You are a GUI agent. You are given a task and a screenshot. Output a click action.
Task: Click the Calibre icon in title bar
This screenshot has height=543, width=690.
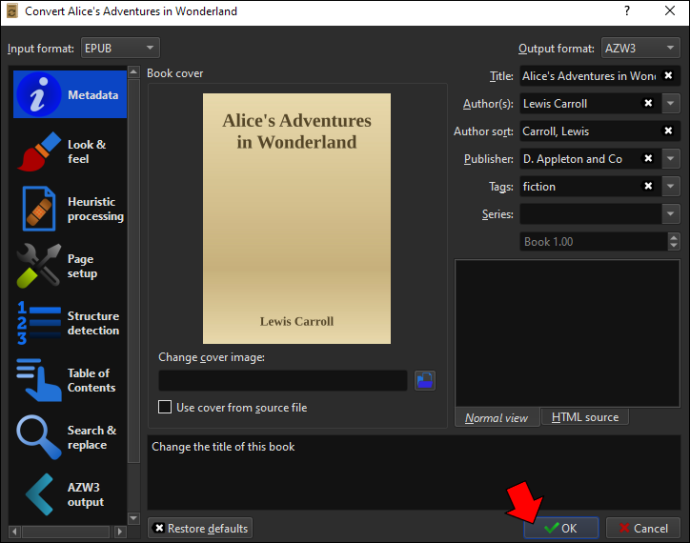[12, 11]
